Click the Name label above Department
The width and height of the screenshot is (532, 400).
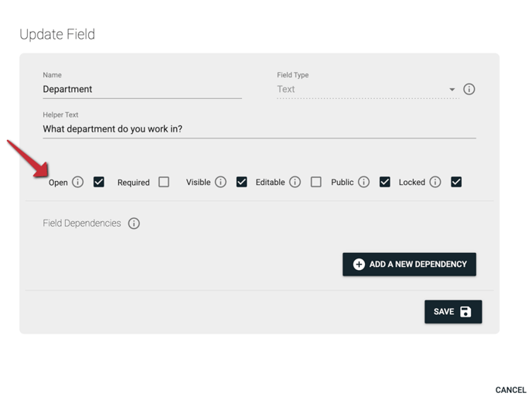pyautogui.click(x=52, y=75)
